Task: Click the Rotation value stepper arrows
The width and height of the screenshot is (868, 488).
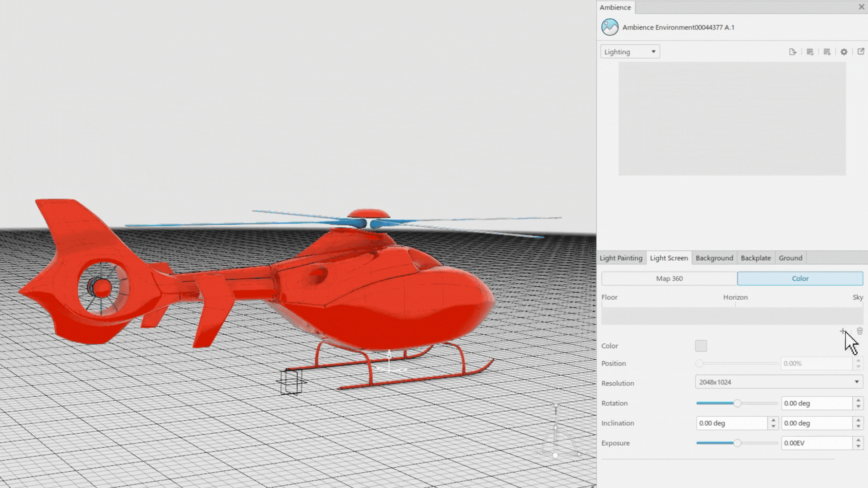Action: [858, 403]
